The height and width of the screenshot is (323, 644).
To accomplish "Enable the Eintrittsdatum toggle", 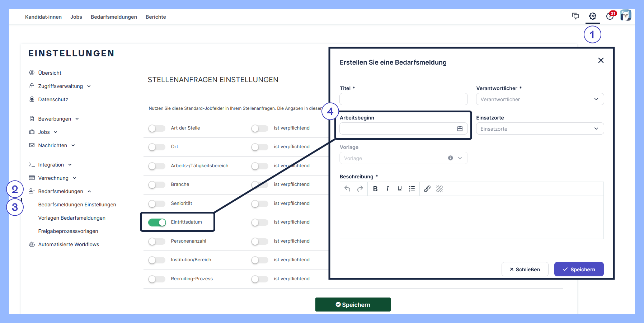I will click(157, 222).
